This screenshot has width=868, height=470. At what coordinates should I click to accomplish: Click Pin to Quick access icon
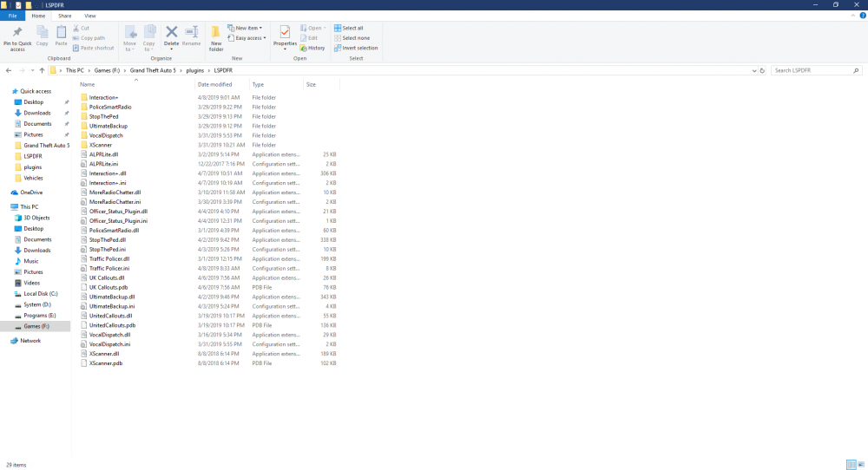pos(17,32)
